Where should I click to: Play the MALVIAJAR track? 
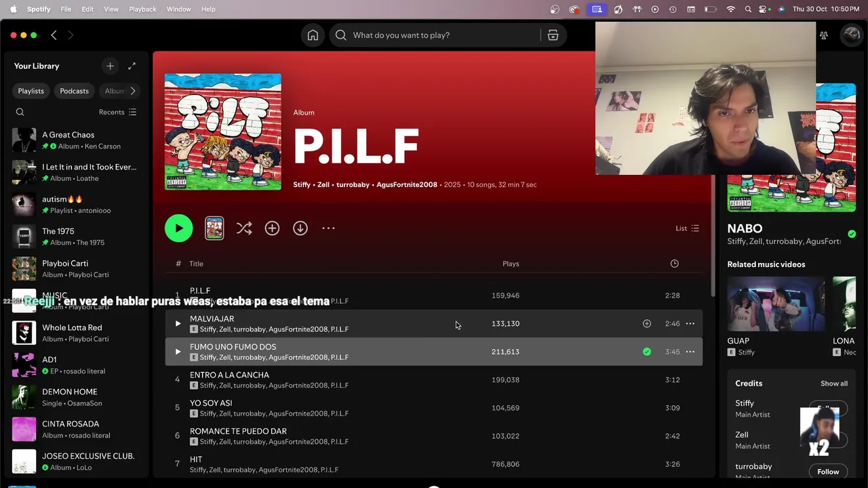click(x=178, y=324)
